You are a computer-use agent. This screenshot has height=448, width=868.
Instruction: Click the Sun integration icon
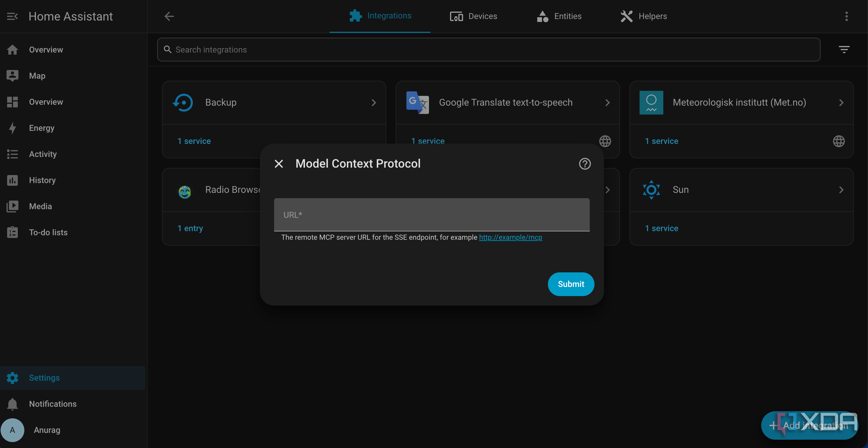[x=651, y=190]
